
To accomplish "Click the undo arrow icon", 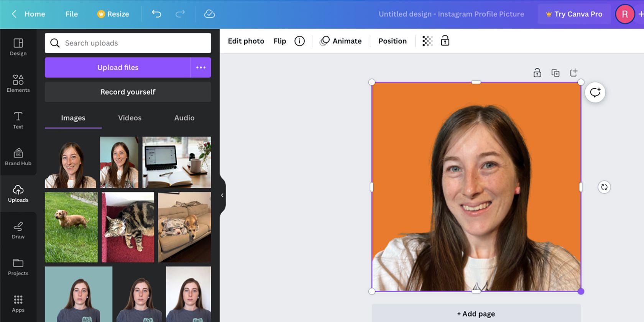I will tap(156, 14).
